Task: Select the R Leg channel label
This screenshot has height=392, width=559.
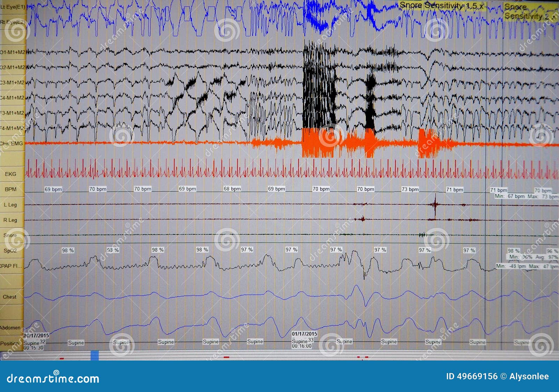Action: tap(10, 220)
